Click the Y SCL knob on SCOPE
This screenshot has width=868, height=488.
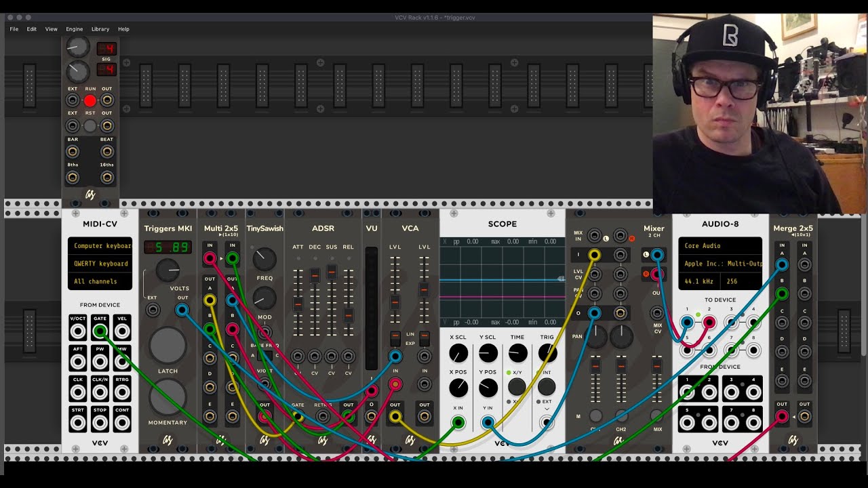coord(488,353)
